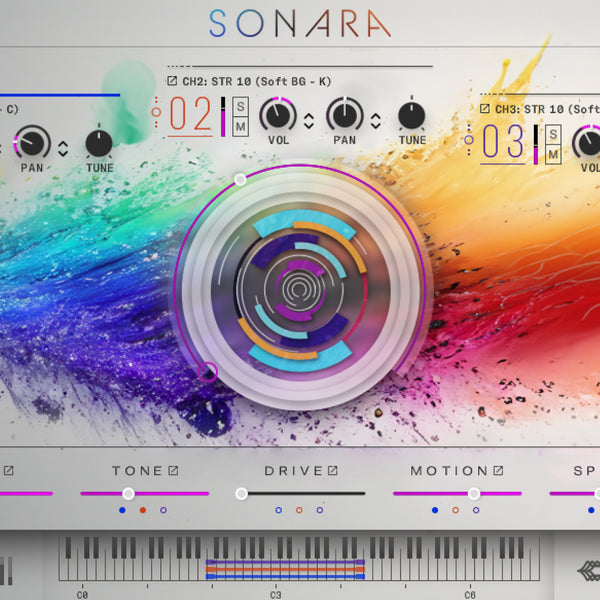This screenshot has width=600, height=600.
Task: Click the orange circle marker left of 02
Action: click(x=156, y=112)
